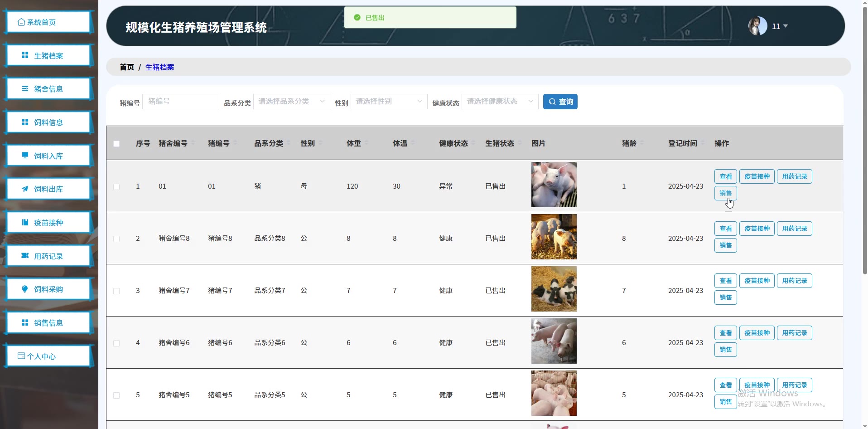Click 销售 button for the 猪编号6 row
868x429 pixels.
point(726,350)
